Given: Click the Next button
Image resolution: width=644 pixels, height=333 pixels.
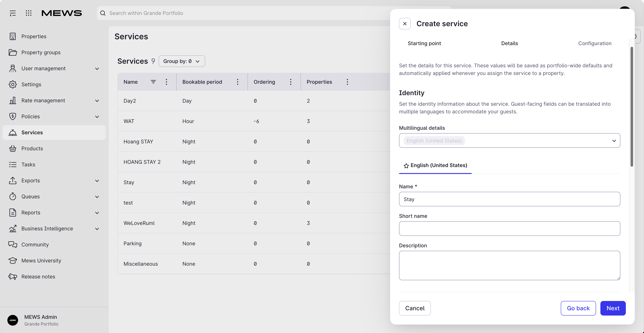Looking at the screenshot, I should click(x=613, y=308).
